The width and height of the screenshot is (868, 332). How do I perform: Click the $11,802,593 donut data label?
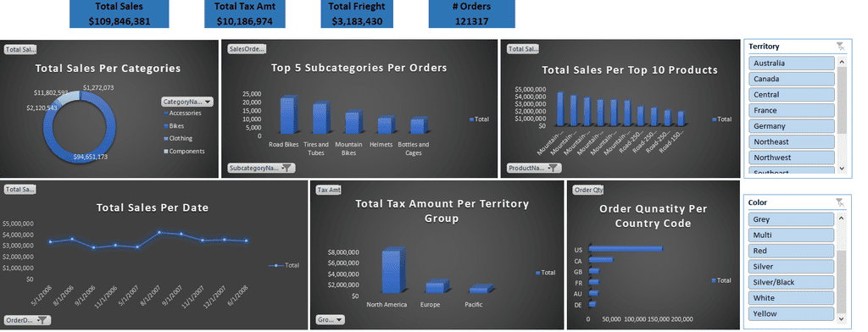click(52, 92)
